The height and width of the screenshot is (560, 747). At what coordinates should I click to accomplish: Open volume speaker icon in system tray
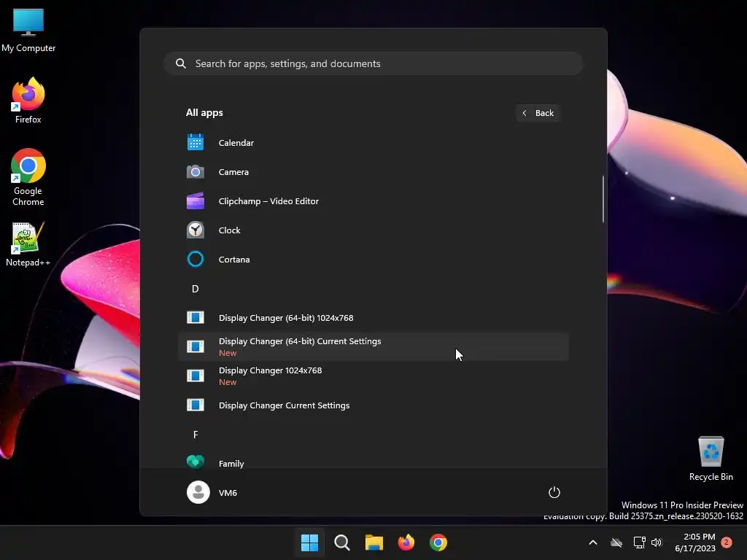tap(657, 542)
